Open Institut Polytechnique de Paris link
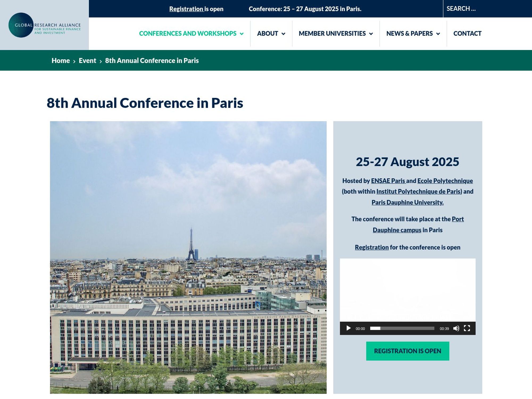This screenshot has width=532, height=399. tap(418, 192)
